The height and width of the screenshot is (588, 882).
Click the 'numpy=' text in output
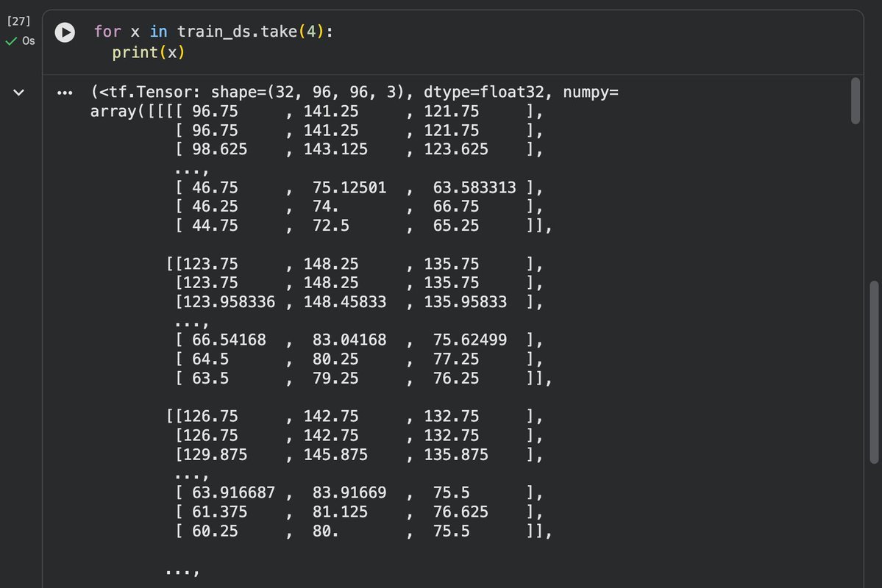point(591,92)
